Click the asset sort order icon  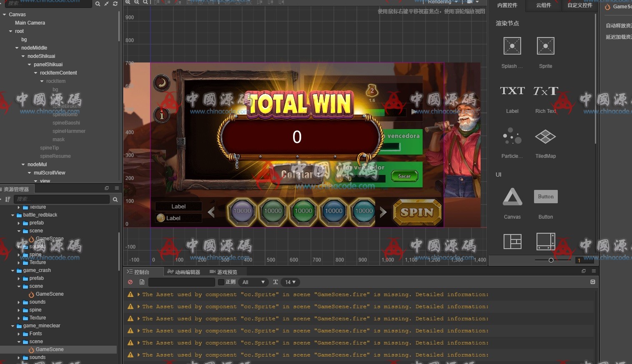pyautogui.click(x=8, y=199)
